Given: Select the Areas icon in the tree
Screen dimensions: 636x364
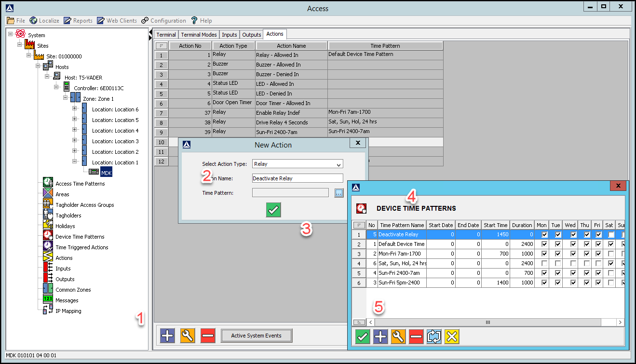Looking at the screenshot, I should coord(48,194).
